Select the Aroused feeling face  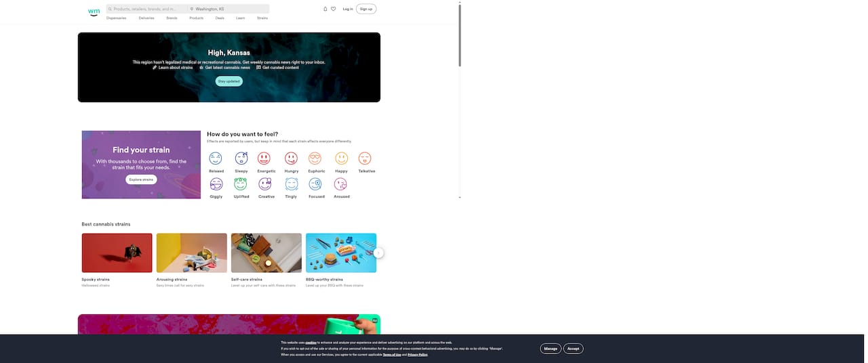coord(340,184)
